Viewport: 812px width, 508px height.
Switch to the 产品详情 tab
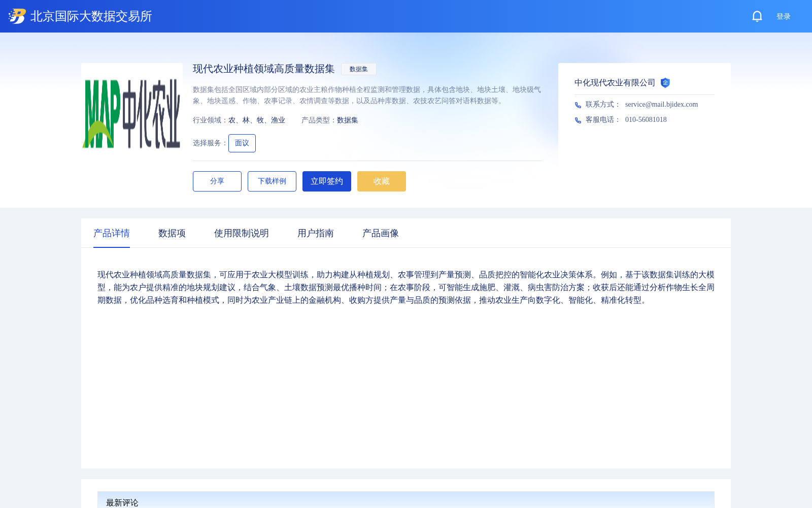[x=112, y=233]
